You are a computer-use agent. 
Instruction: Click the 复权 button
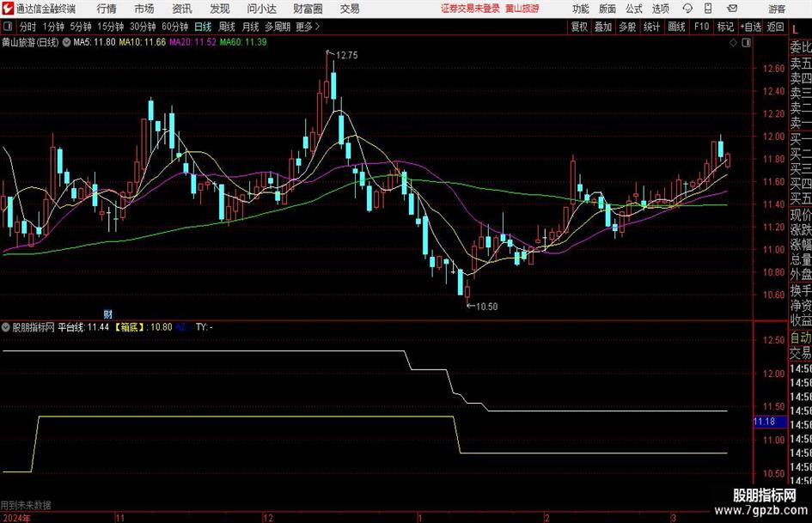[579, 27]
